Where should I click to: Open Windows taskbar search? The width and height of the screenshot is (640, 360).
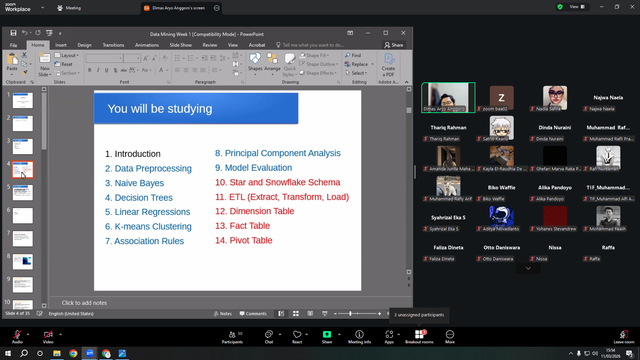[x=24, y=353]
